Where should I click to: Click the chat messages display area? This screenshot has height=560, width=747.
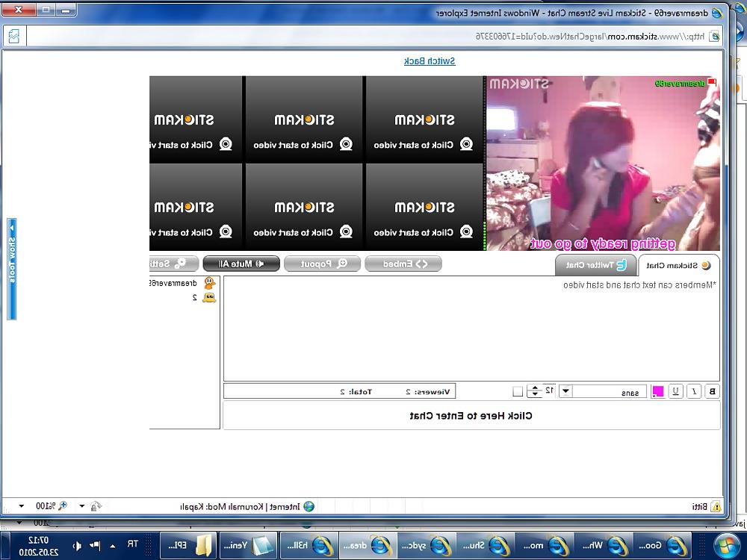click(471, 329)
